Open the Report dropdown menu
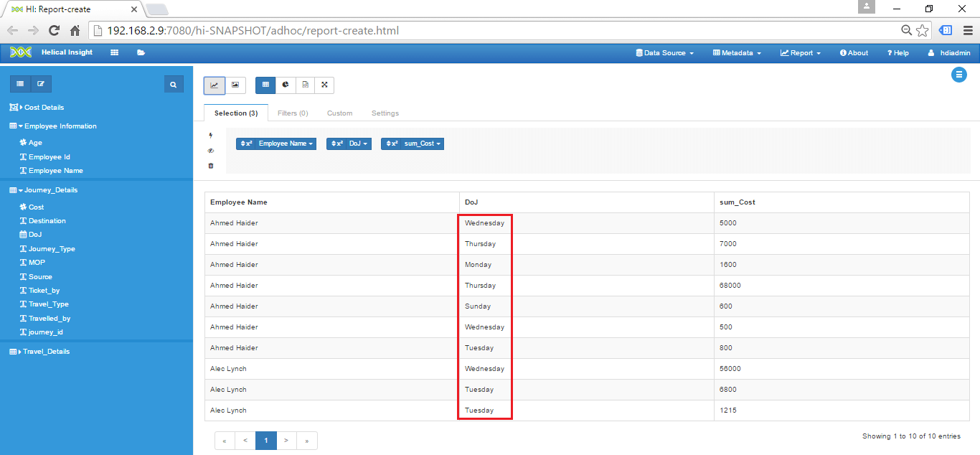980x455 pixels. [x=801, y=53]
